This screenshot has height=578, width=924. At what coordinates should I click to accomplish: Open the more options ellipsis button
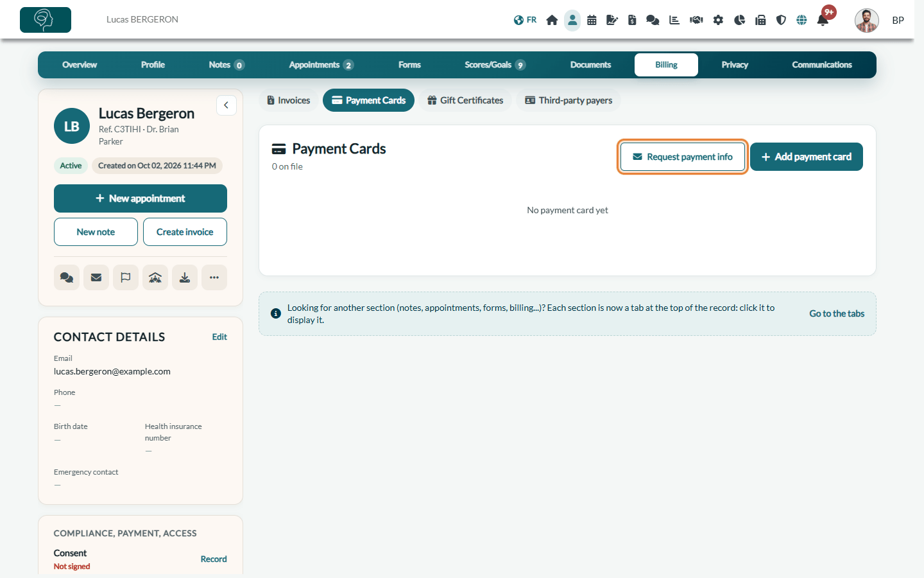pyautogui.click(x=214, y=277)
